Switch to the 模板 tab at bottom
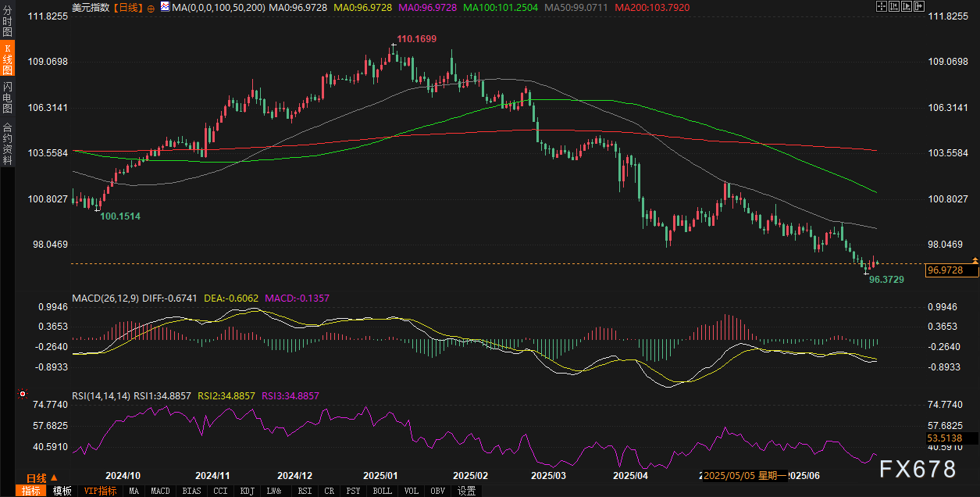This screenshot has width=980, height=497. tap(62, 491)
